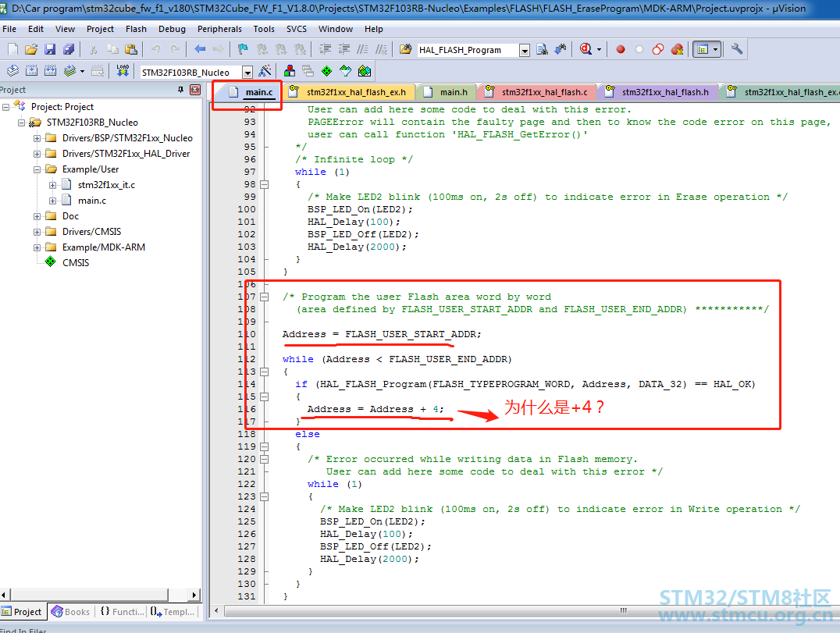The height and width of the screenshot is (633, 840).
Task: Expand the Example/MDK-ARM folder
Action: tap(37, 247)
